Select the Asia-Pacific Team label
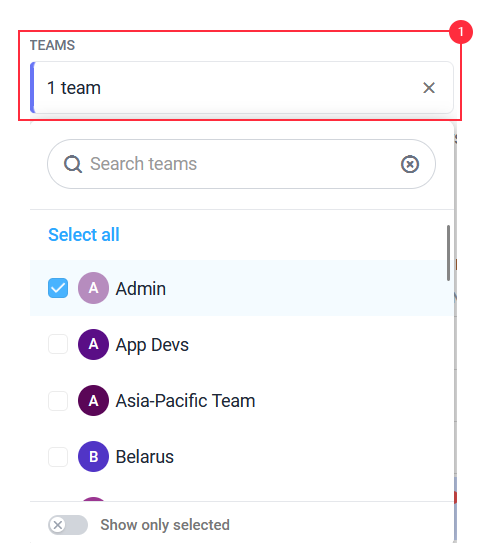This screenshot has height=560, width=479. [185, 401]
